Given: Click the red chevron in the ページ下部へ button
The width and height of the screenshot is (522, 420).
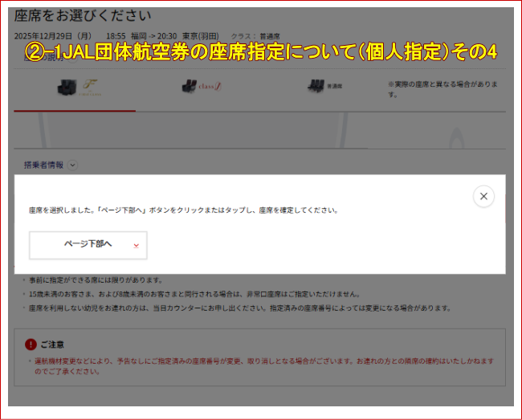Looking at the screenshot, I should point(137,246).
